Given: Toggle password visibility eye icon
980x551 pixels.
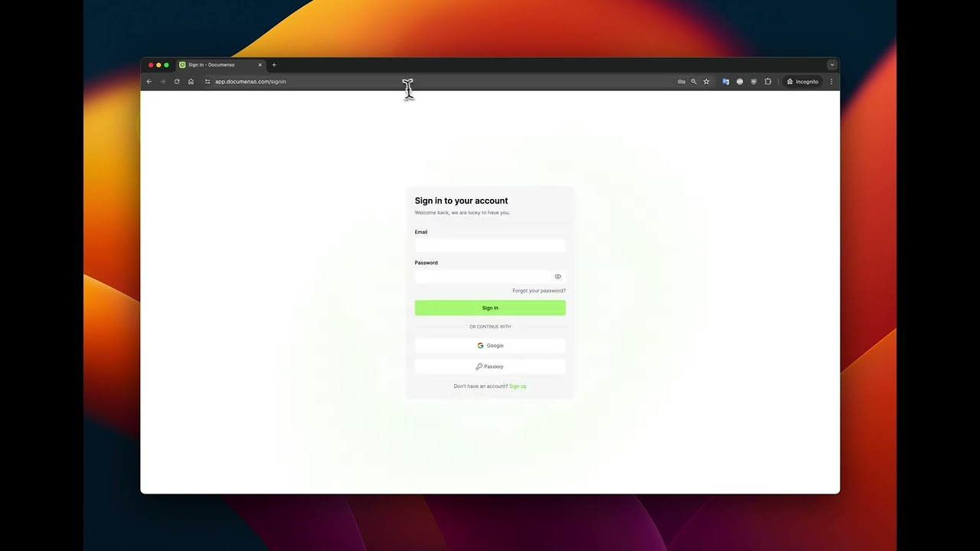Looking at the screenshot, I should pyautogui.click(x=557, y=276).
